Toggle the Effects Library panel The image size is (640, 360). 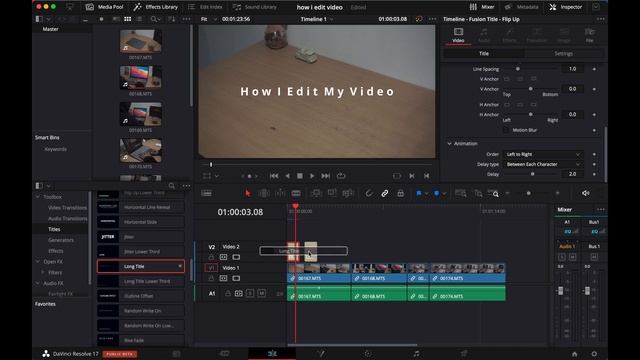(x=156, y=7)
